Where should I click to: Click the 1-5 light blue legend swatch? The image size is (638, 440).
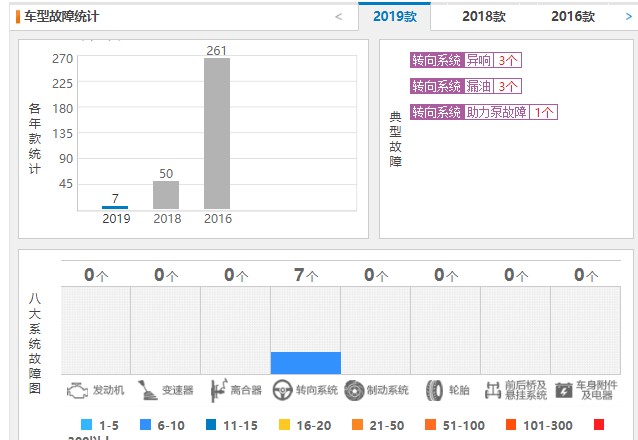pyautogui.click(x=86, y=424)
